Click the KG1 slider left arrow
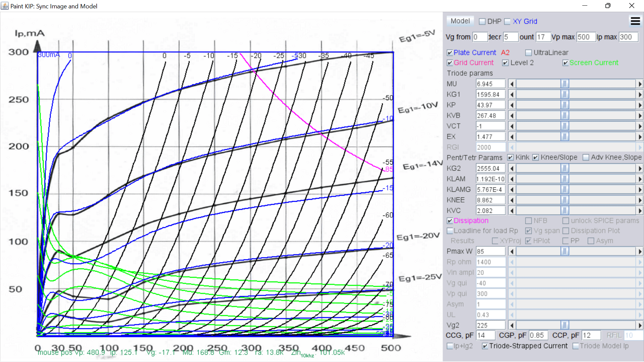Screen dimensions: 644x362 (x=512, y=95)
